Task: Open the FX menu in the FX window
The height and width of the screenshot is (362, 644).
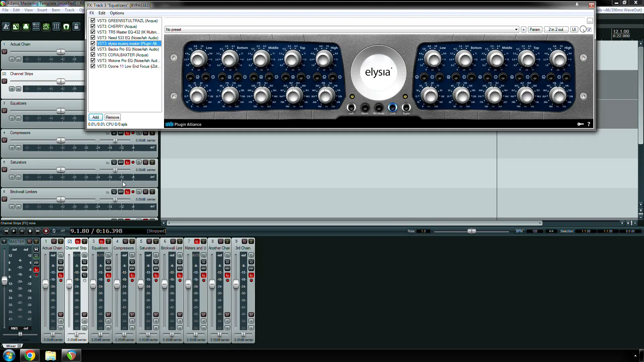Action: tap(92, 13)
